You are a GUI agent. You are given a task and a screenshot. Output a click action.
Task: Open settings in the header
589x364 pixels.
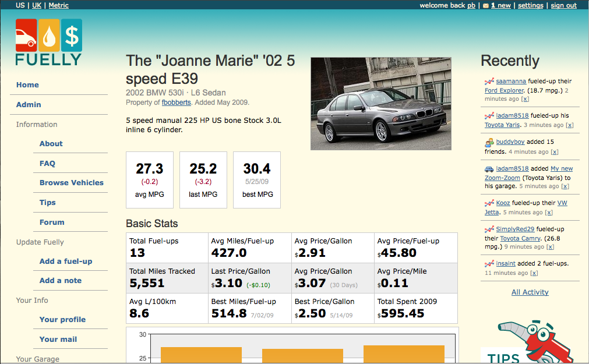pos(530,5)
